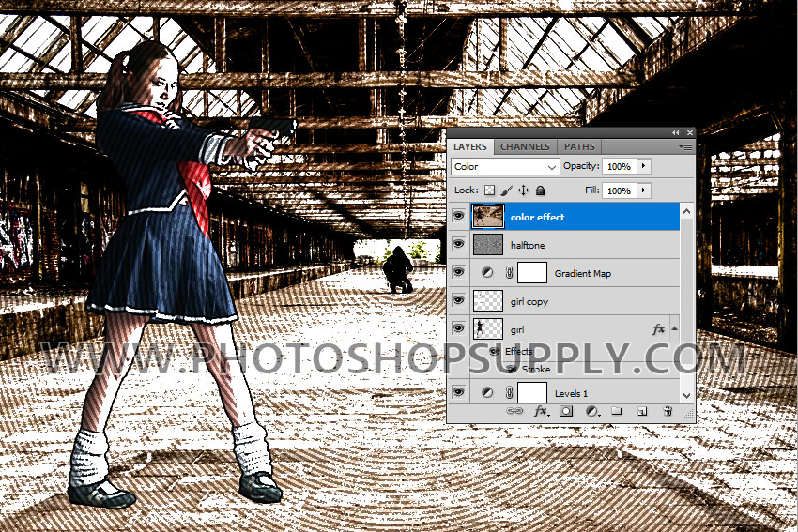
Task: Toggle visibility of the Stroke effect
Action: (x=512, y=369)
